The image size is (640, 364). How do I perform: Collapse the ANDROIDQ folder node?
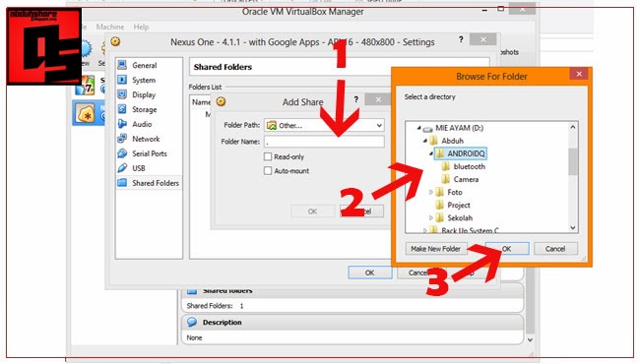[x=431, y=153]
